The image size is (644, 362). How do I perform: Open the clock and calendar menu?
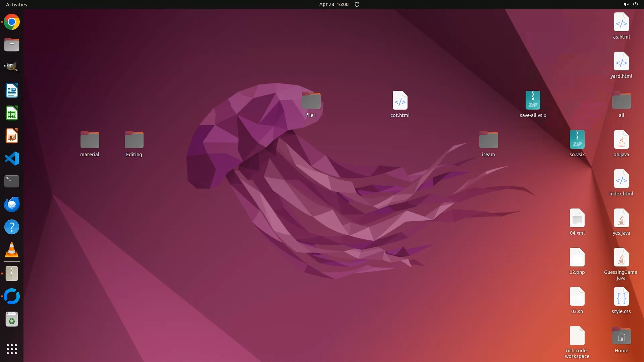pyautogui.click(x=333, y=4)
